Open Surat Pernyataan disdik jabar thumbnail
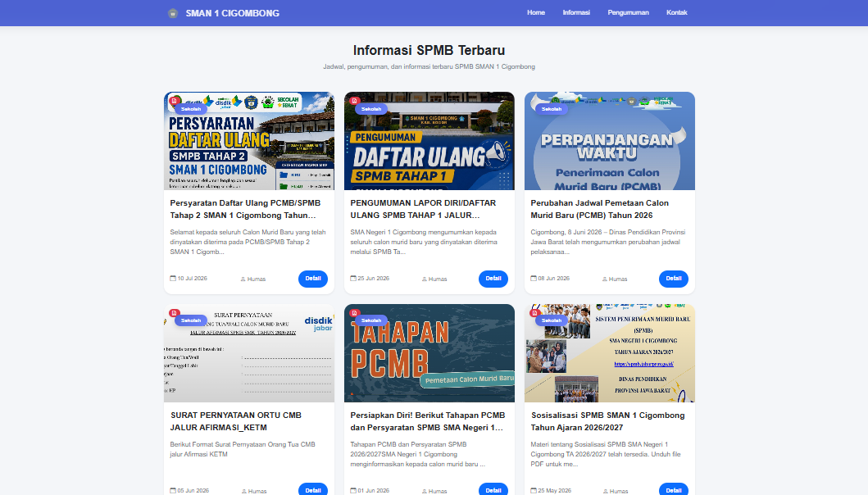 tap(249, 353)
